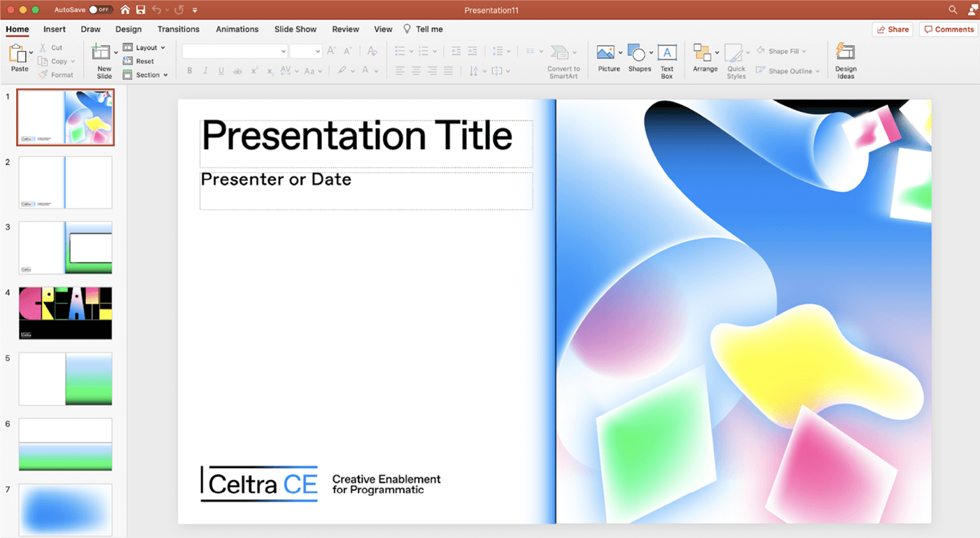This screenshot has width=980, height=538.
Task: Click the Paste clipboard icon
Action: coord(17,53)
